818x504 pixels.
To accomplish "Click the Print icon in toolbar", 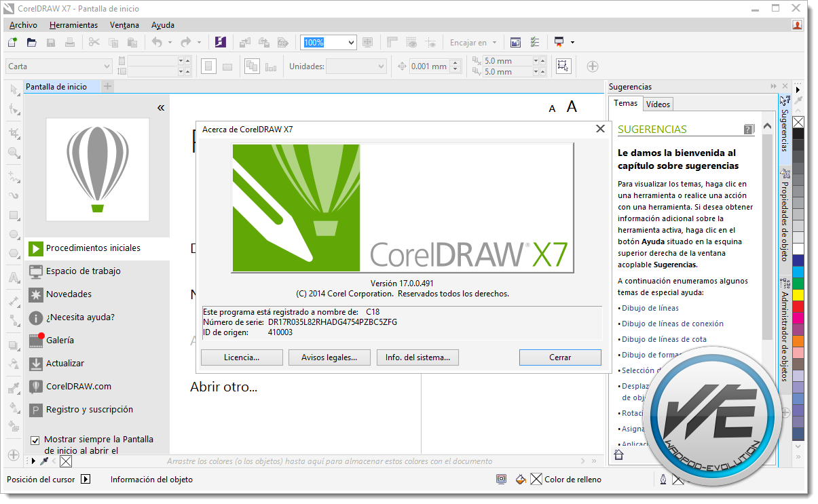I will pos(69,42).
